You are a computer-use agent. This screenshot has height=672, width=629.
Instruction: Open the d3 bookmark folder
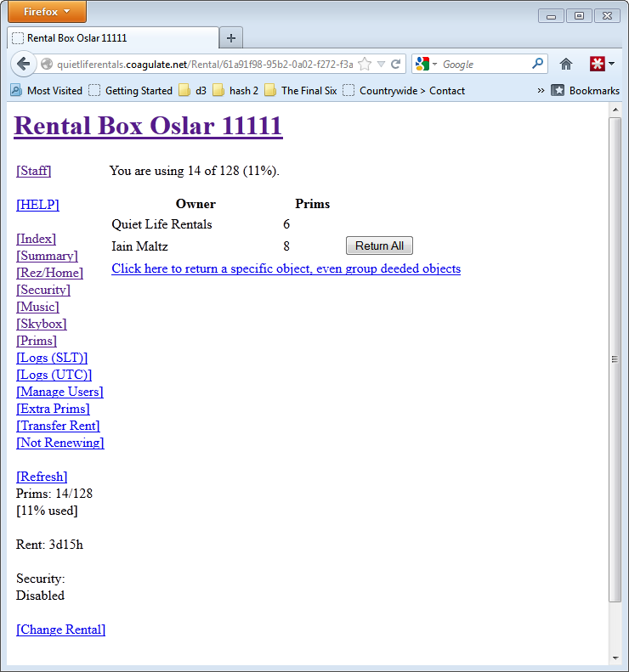193,91
